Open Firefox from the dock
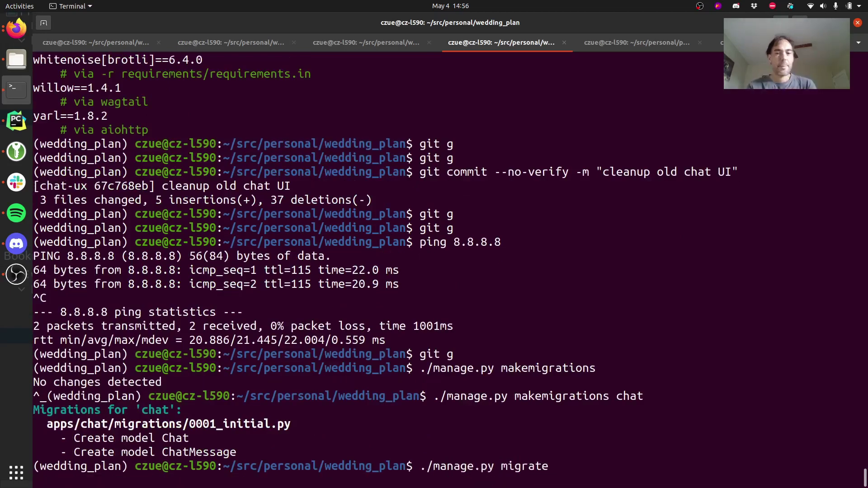Image resolution: width=868 pixels, height=488 pixels. [16, 28]
